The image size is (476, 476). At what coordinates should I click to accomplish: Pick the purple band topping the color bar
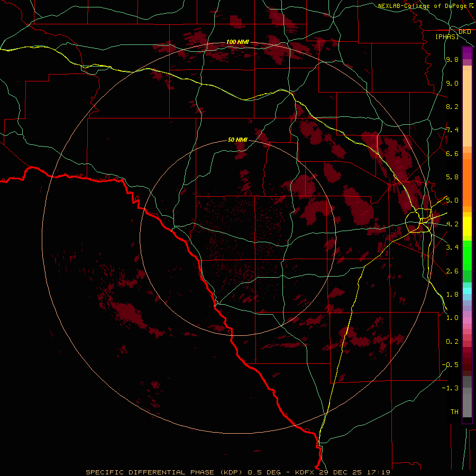(467, 53)
